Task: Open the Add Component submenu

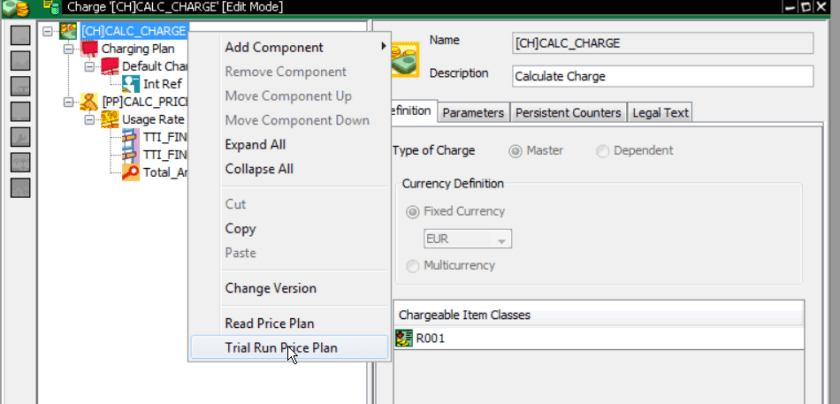Action: click(x=289, y=48)
